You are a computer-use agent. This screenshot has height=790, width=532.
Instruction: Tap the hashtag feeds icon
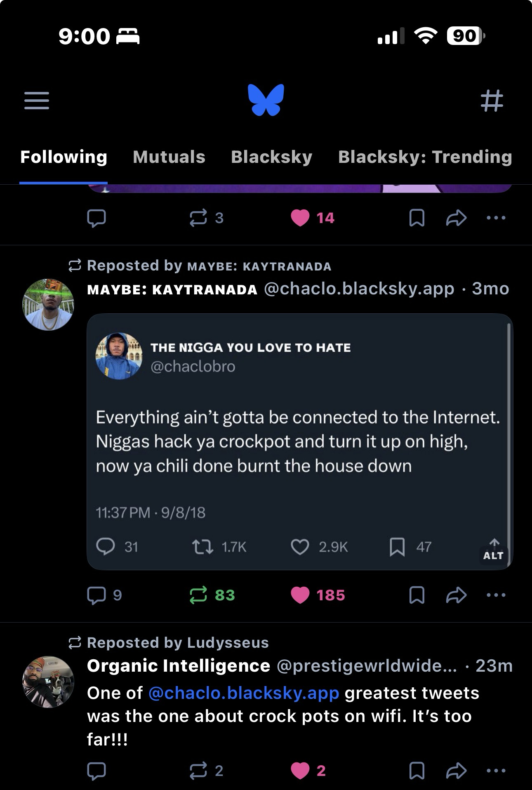click(x=492, y=101)
